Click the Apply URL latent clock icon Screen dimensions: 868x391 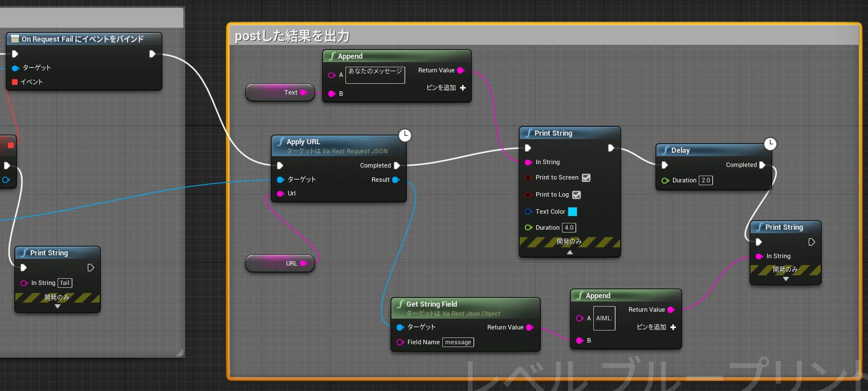pos(405,135)
